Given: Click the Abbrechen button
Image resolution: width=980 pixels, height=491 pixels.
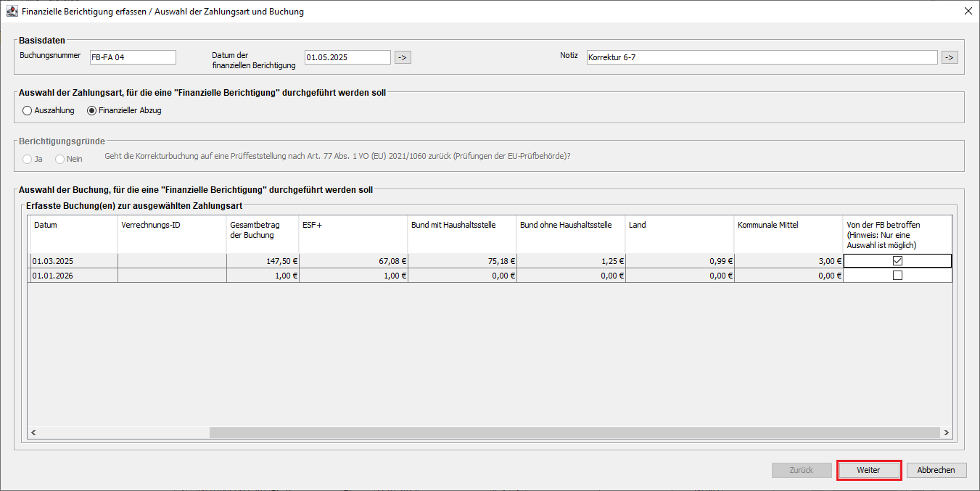Looking at the screenshot, I should point(936,470).
